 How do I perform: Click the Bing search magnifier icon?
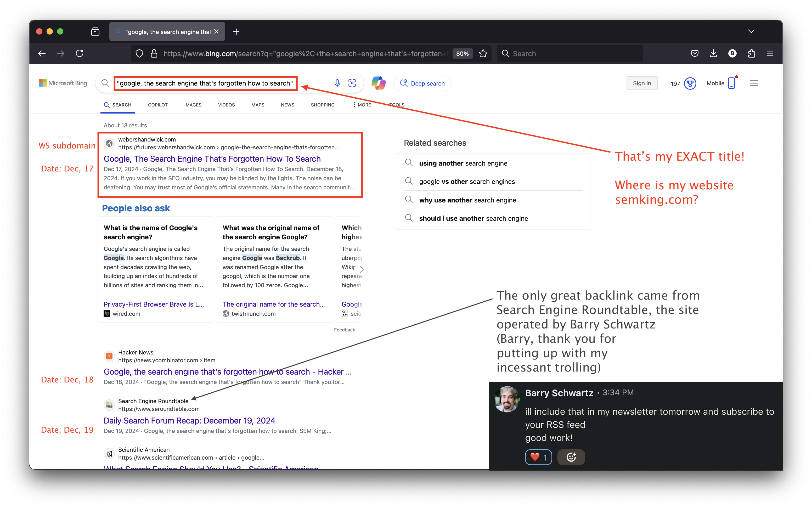[105, 83]
